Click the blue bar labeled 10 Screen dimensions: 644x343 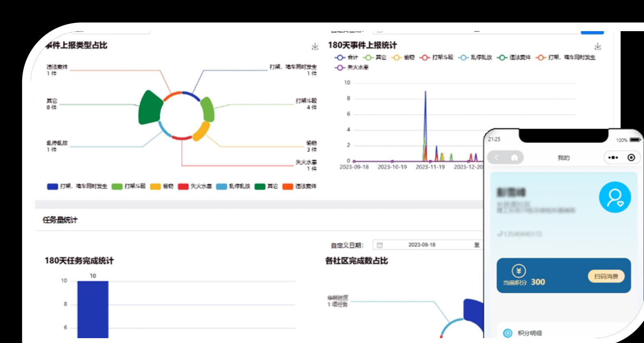93,309
